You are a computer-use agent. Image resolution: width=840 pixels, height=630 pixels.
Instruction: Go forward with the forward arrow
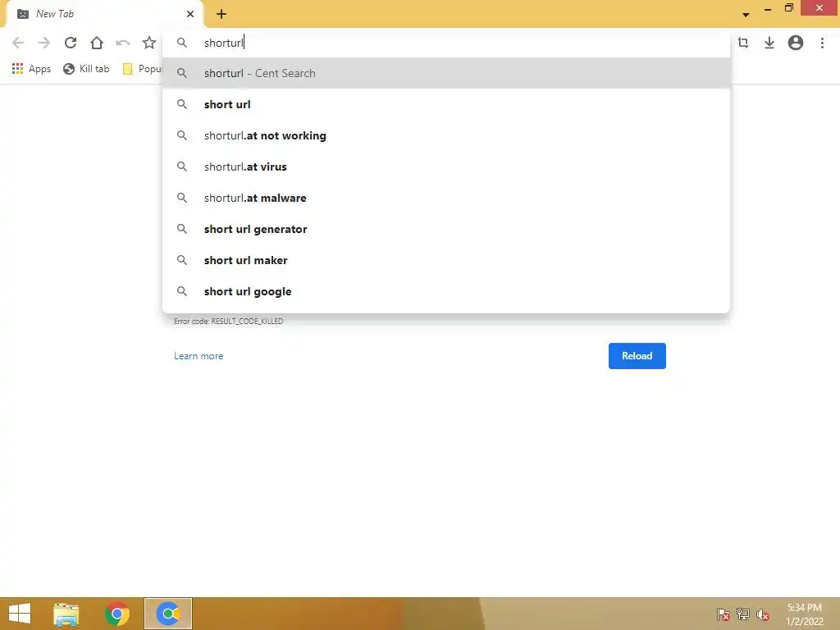(x=44, y=43)
